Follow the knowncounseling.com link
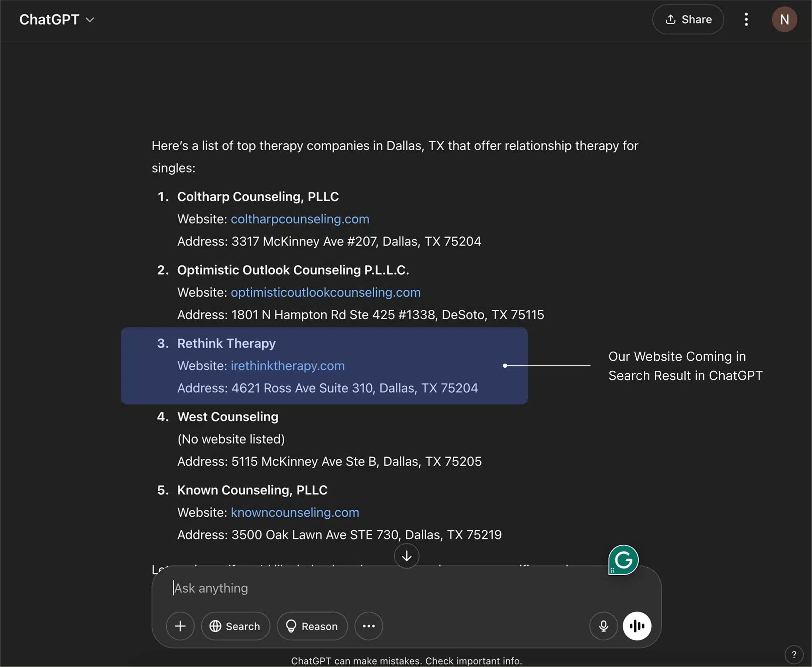This screenshot has width=812, height=667. coord(295,512)
